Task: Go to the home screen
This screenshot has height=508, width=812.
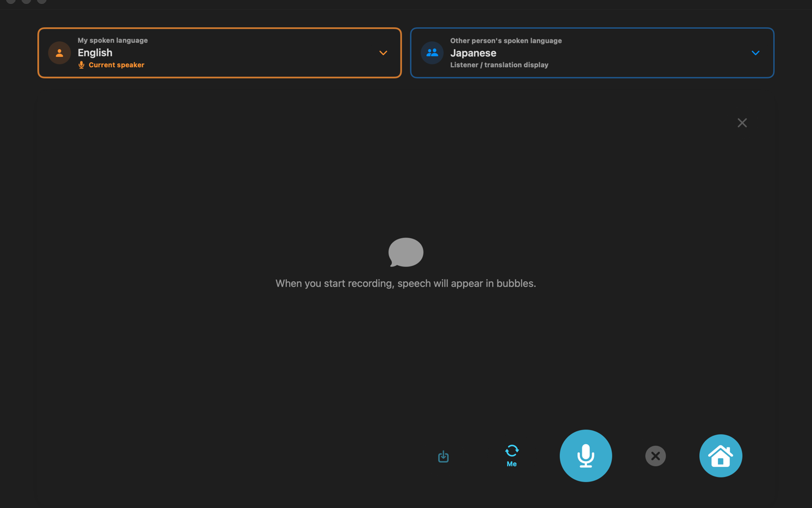Action: tap(721, 456)
